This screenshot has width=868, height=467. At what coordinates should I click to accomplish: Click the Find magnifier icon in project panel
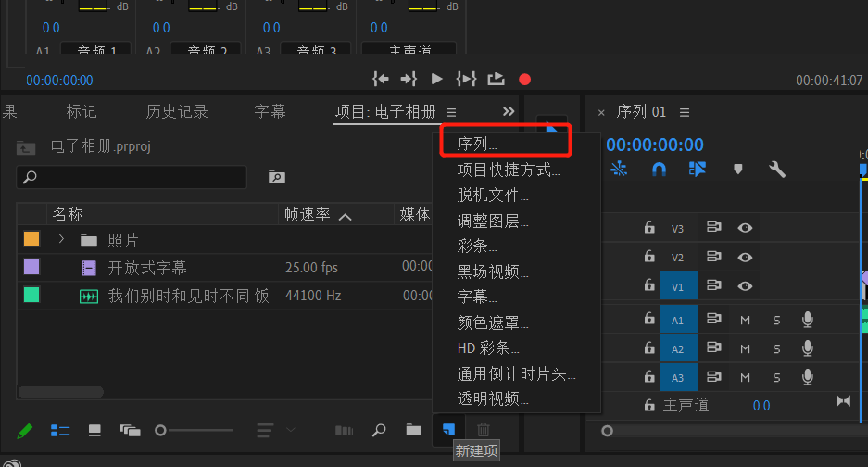(379, 430)
